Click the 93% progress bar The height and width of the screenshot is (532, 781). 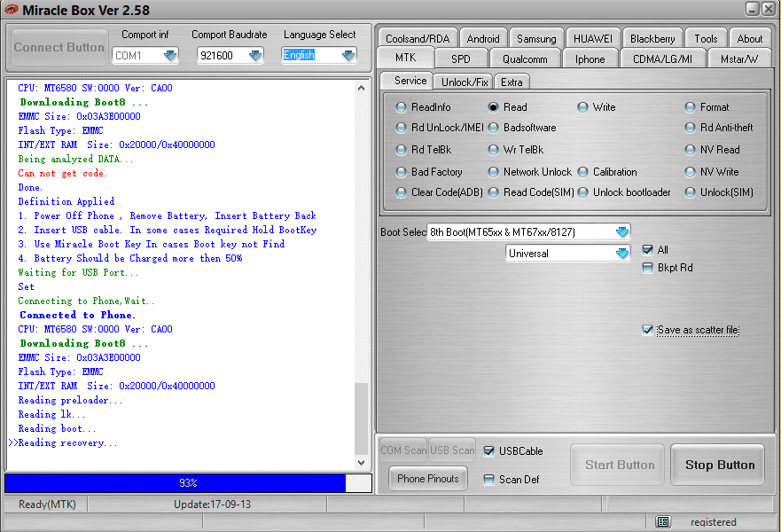pyautogui.click(x=188, y=482)
